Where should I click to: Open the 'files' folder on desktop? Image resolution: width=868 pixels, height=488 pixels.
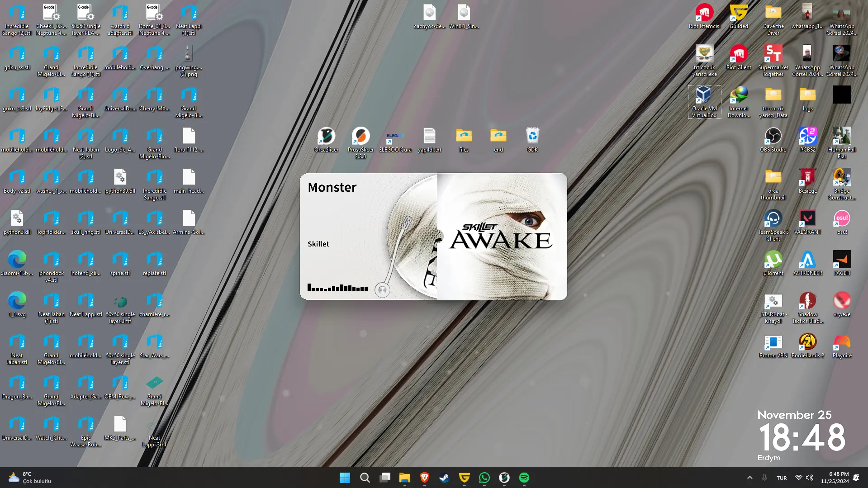click(x=464, y=140)
